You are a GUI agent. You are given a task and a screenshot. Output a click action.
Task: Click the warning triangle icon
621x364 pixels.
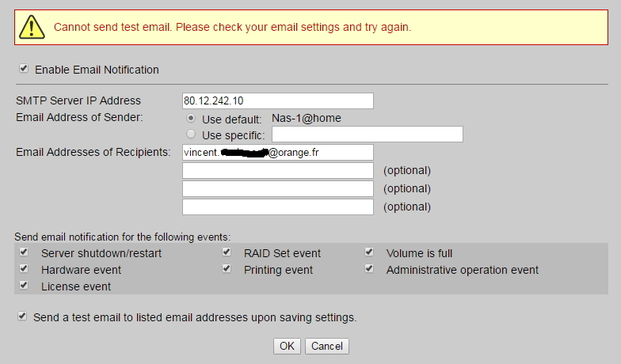click(32, 27)
